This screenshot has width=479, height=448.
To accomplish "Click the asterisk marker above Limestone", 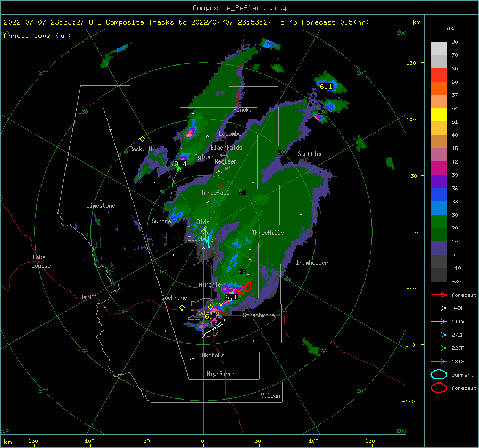I will pyautogui.click(x=101, y=201).
